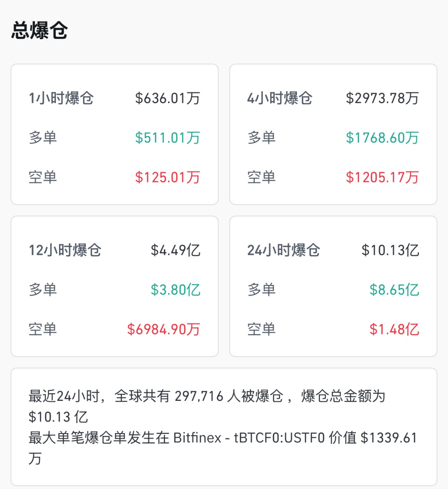Select the $10.13亿 total value
The height and width of the screenshot is (489, 448).
click(390, 250)
